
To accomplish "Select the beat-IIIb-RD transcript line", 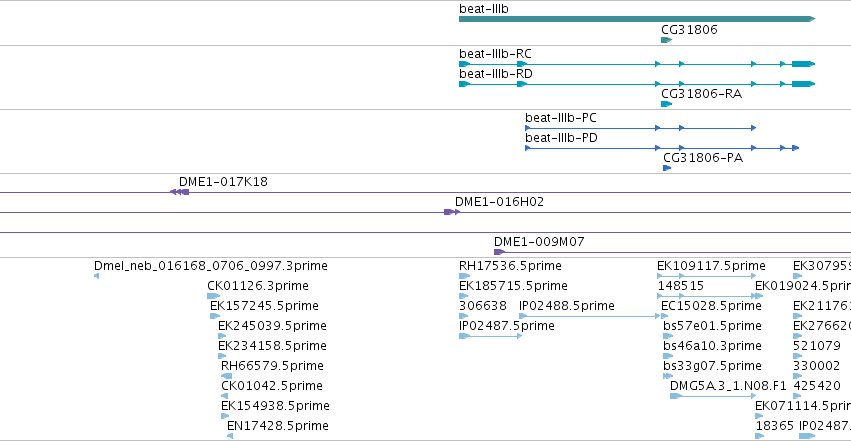I will click(x=637, y=84).
